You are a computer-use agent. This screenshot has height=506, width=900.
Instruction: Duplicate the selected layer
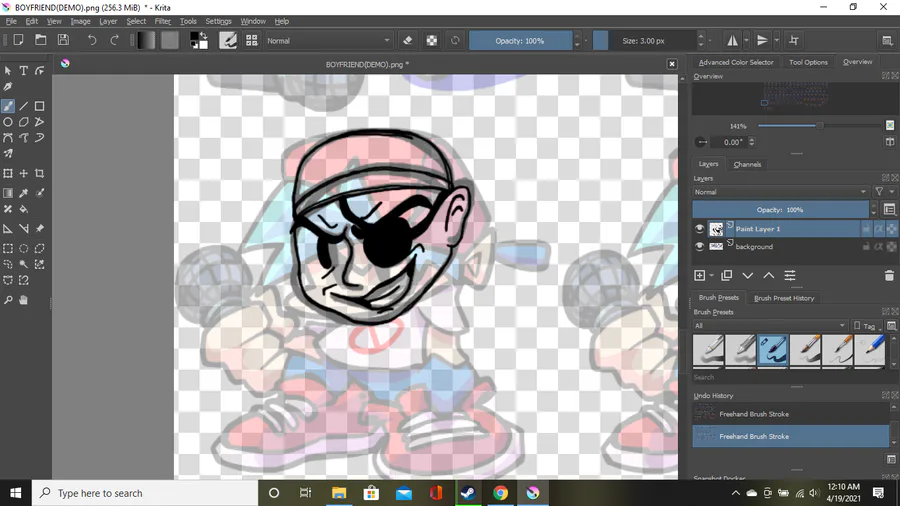(x=727, y=276)
